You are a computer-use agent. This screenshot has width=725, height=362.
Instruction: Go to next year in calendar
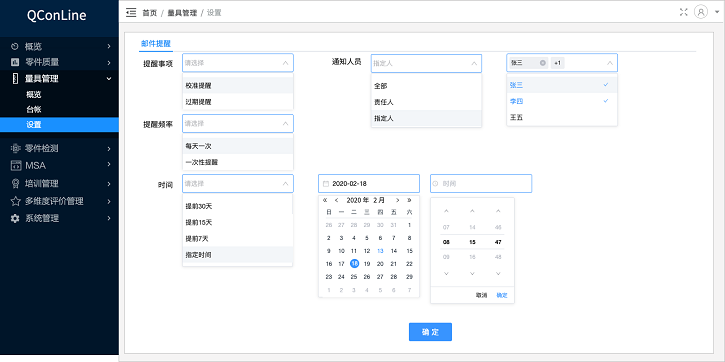pyautogui.click(x=409, y=200)
